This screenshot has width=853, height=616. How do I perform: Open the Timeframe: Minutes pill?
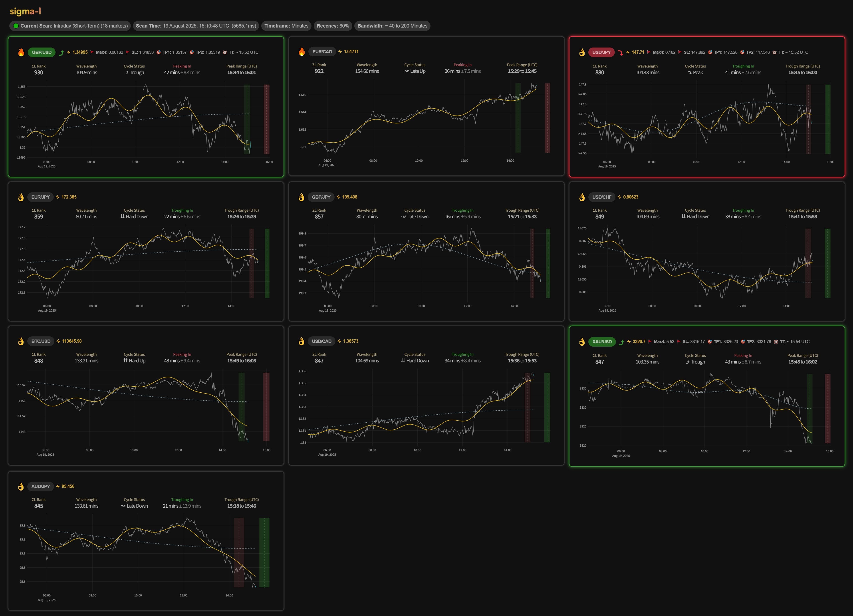[286, 26]
